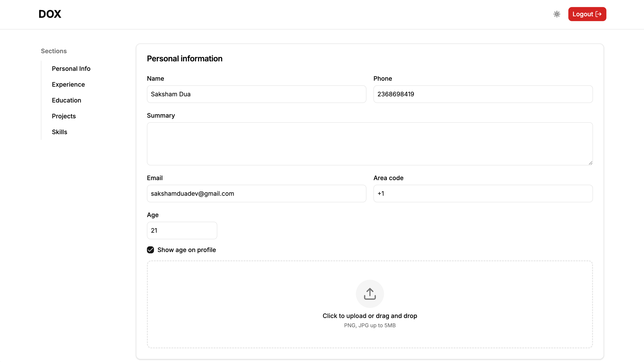This screenshot has height=362, width=644.
Task: Click the Name input field
Action: click(256, 94)
